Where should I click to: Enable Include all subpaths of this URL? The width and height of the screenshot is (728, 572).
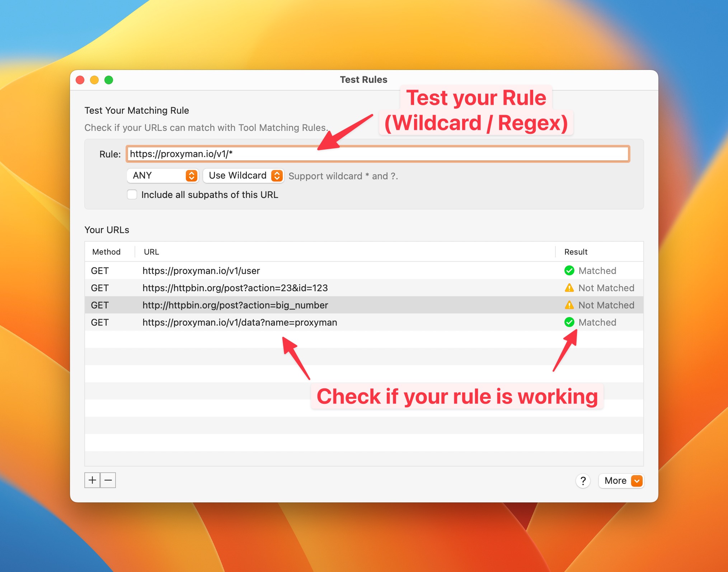[132, 194]
